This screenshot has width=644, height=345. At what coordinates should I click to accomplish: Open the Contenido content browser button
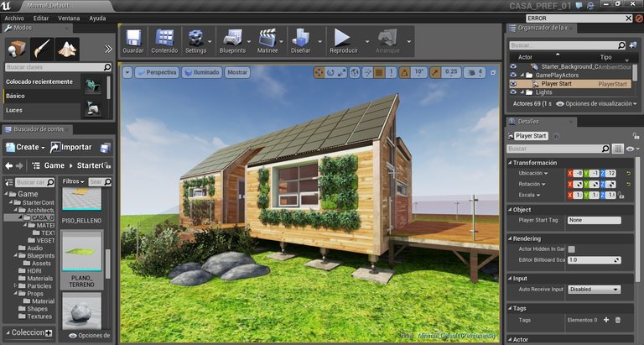click(x=164, y=41)
